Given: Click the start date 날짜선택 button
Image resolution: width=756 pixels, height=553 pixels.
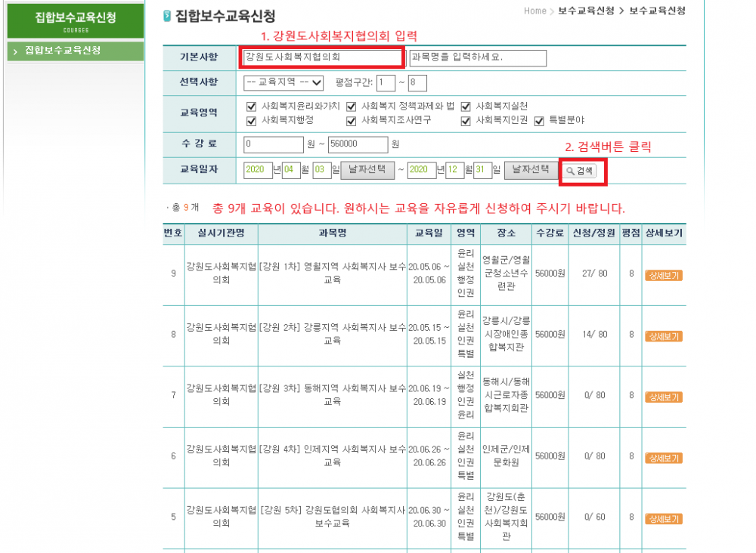Looking at the screenshot, I should [367, 170].
